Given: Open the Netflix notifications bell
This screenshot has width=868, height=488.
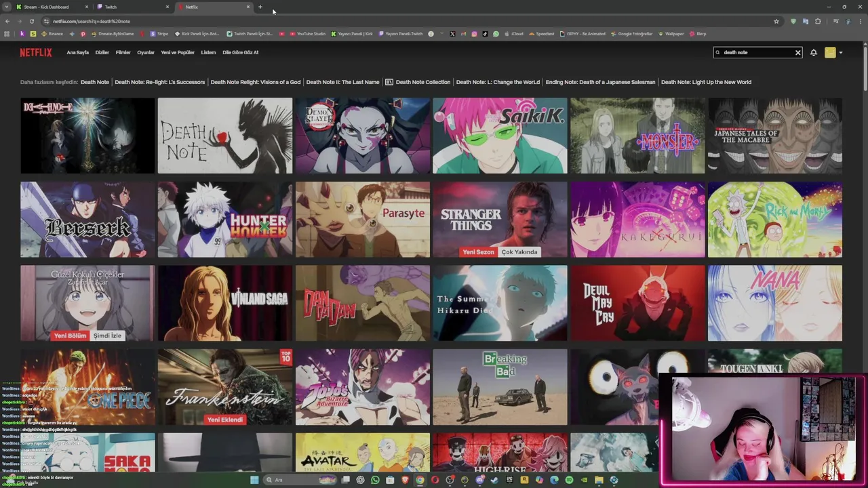Looking at the screenshot, I should [813, 52].
